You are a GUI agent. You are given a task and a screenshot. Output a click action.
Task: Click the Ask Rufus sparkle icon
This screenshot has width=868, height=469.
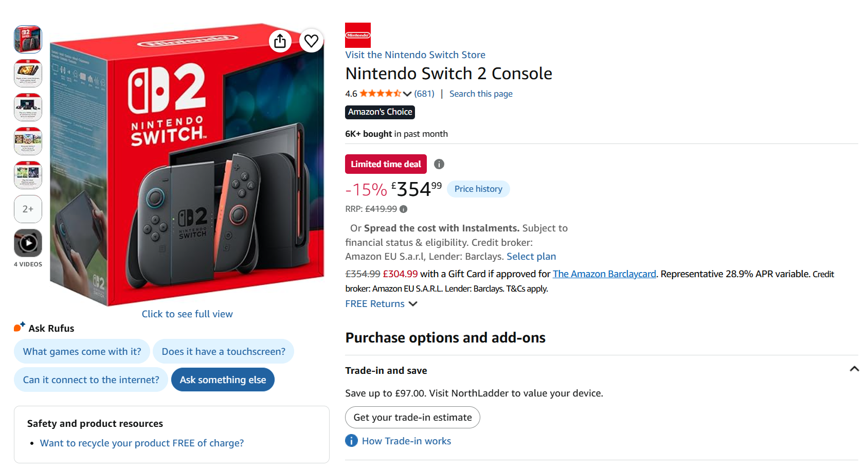pos(20,327)
